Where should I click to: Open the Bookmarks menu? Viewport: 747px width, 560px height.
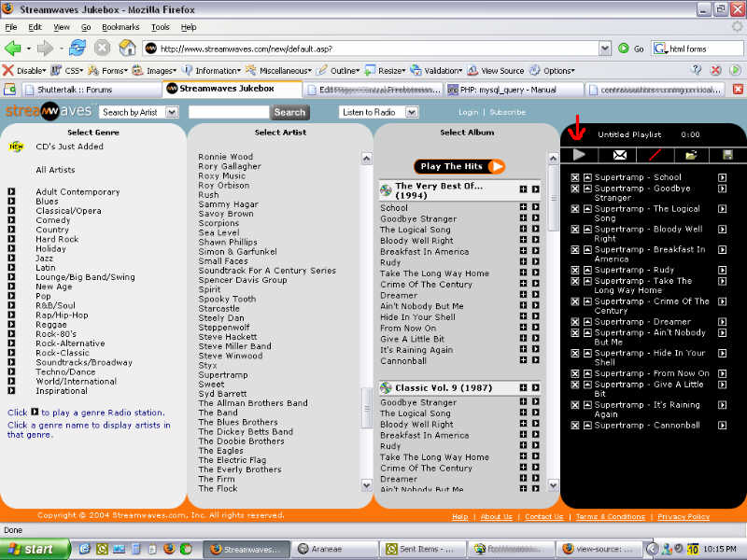tap(120, 27)
